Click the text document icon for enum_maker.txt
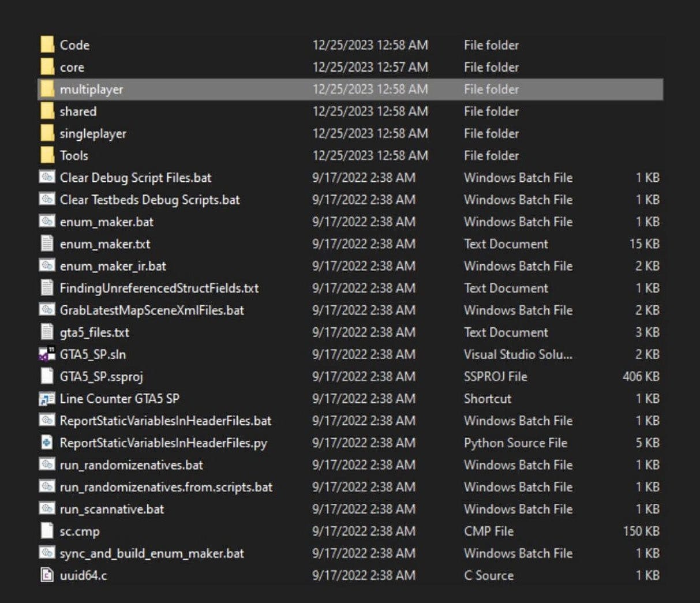This screenshot has height=603, width=700. [x=48, y=244]
